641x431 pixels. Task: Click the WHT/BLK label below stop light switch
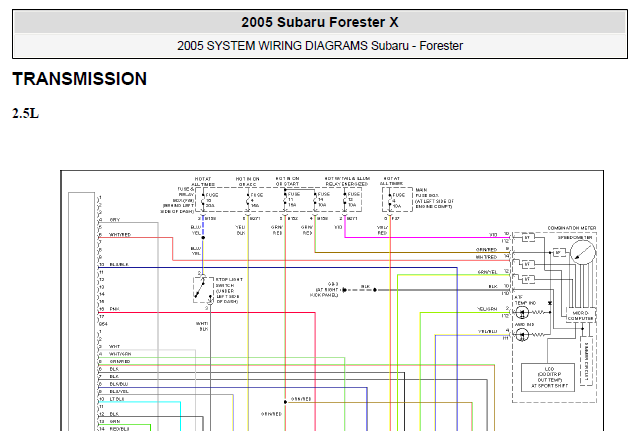point(202,326)
